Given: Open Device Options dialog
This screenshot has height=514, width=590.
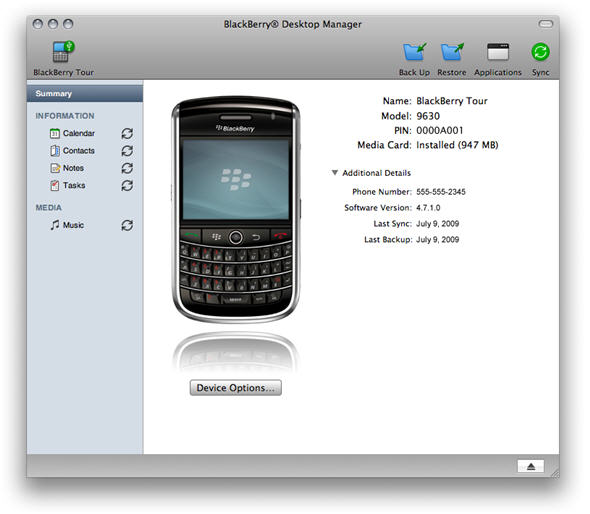Looking at the screenshot, I should [236, 388].
